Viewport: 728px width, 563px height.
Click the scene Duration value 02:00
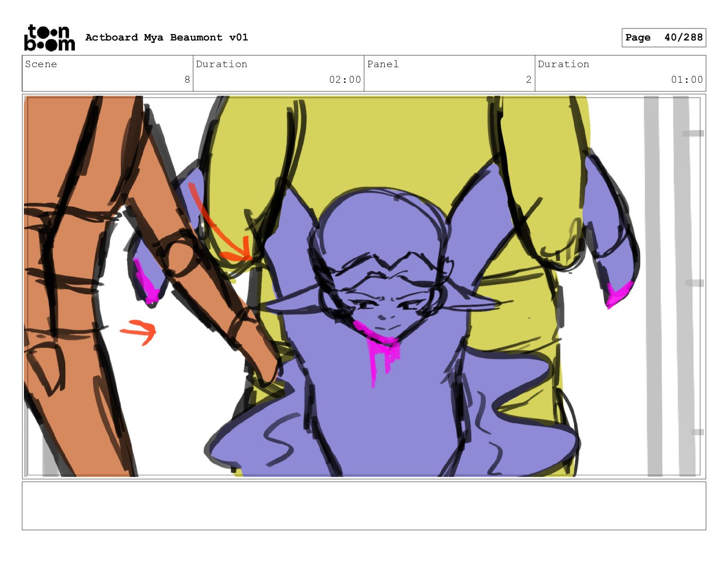pyautogui.click(x=345, y=80)
